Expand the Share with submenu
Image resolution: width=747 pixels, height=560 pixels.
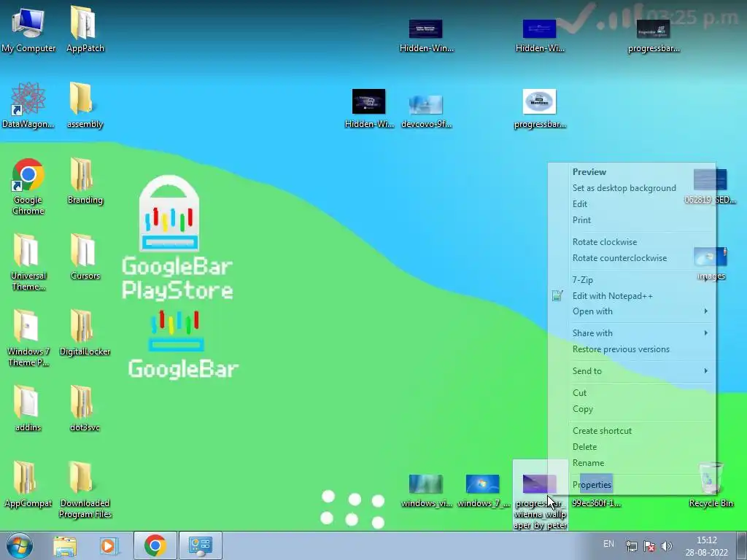(632, 333)
